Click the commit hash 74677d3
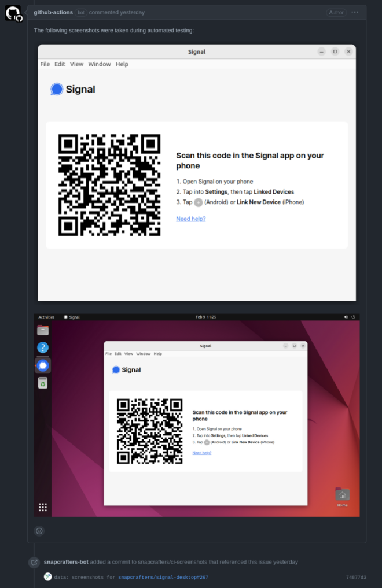Viewport: 382px width, 588px height. [355, 577]
